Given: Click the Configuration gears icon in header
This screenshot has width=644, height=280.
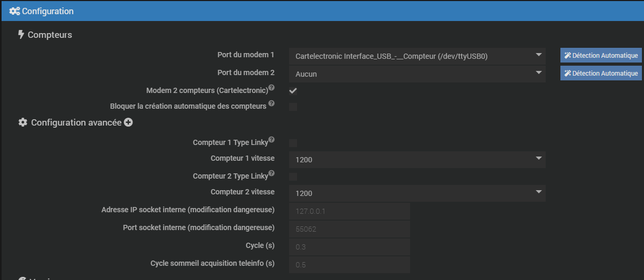Looking at the screenshot, I should (15, 11).
